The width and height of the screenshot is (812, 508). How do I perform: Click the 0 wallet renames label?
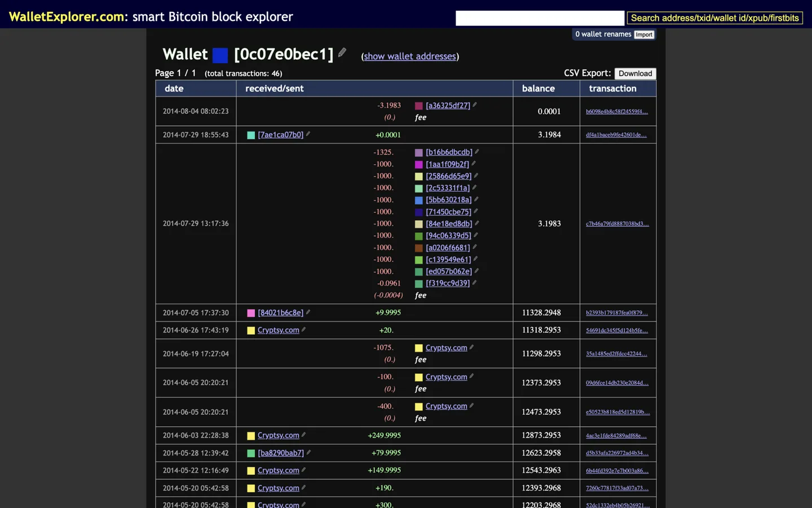[x=603, y=34]
